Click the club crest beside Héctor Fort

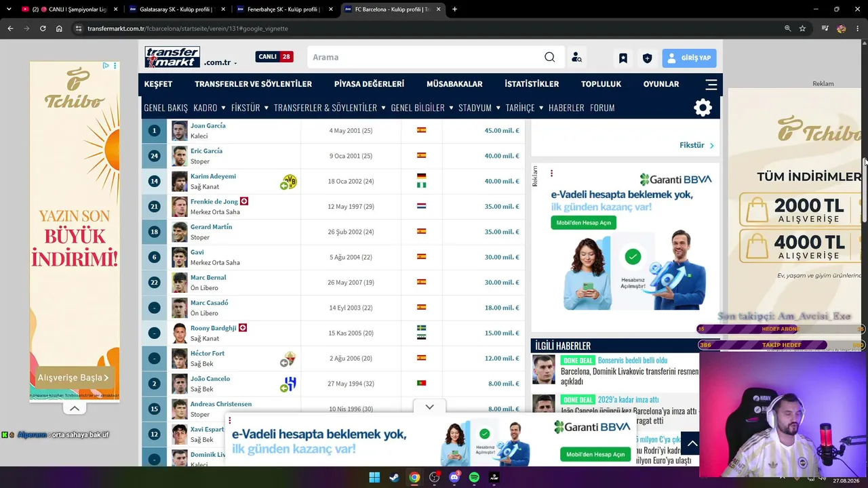point(290,358)
